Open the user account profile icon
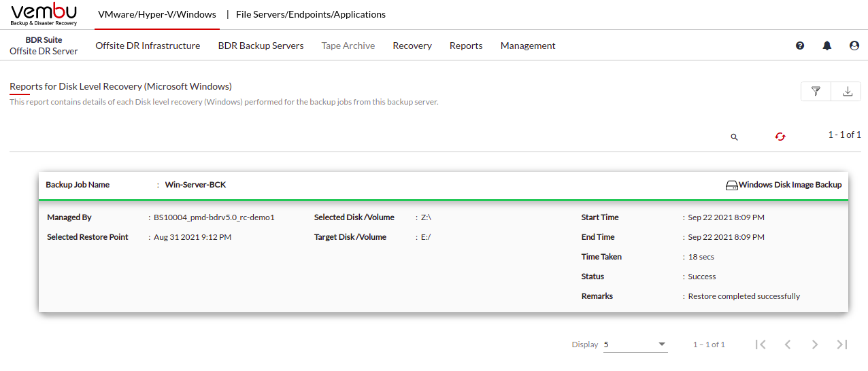The image size is (868, 371). pyautogui.click(x=854, y=46)
